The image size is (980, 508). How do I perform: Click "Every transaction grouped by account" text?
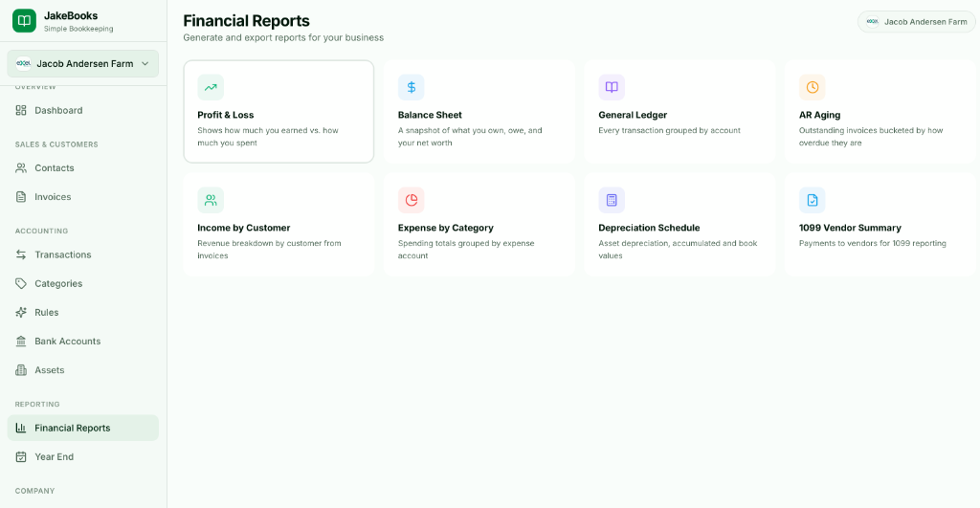coord(669,131)
